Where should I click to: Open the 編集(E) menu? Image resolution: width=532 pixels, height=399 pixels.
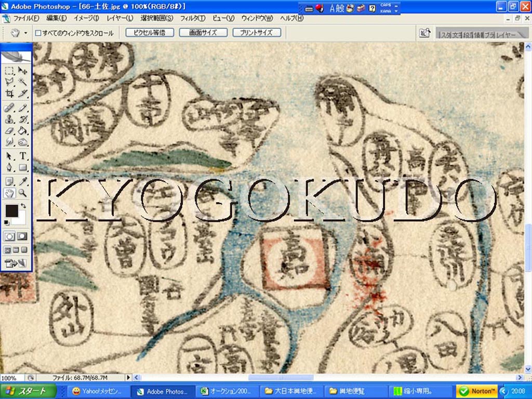(56, 18)
